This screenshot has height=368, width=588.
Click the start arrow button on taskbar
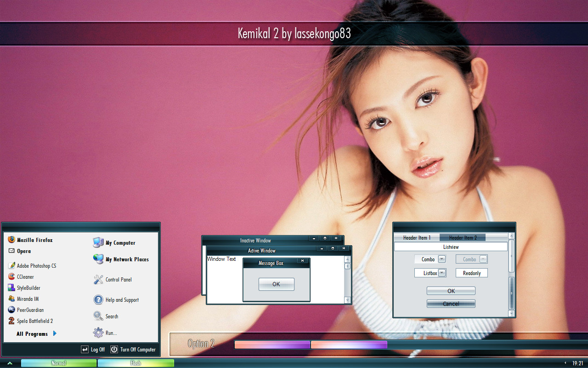click(10, 363)
